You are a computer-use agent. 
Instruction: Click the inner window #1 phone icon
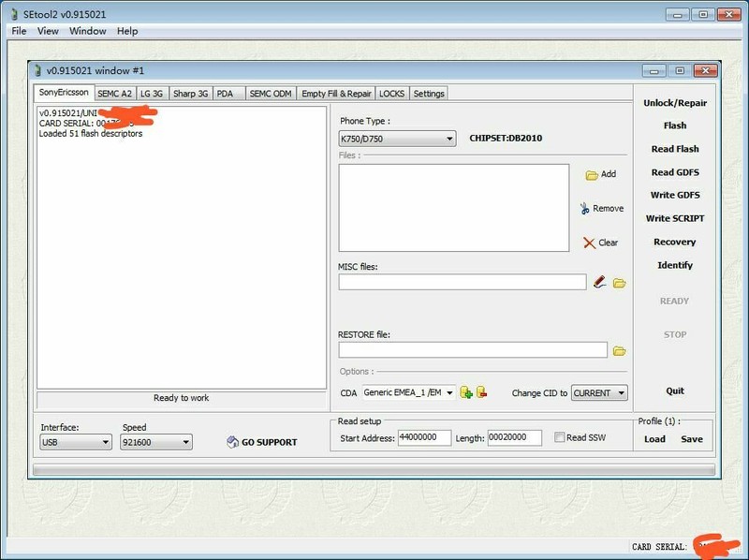[37, 71]
